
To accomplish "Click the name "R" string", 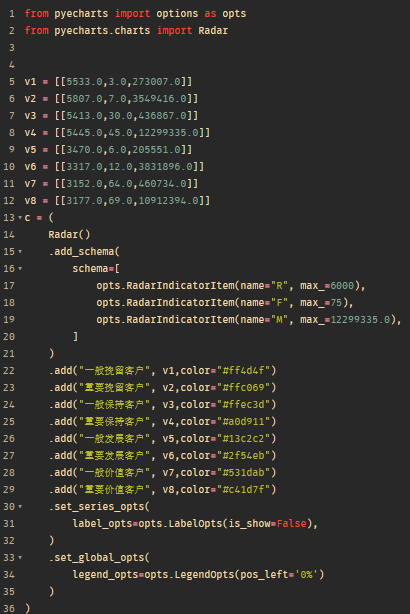I will pyautogui.click(x=279, y=285).
